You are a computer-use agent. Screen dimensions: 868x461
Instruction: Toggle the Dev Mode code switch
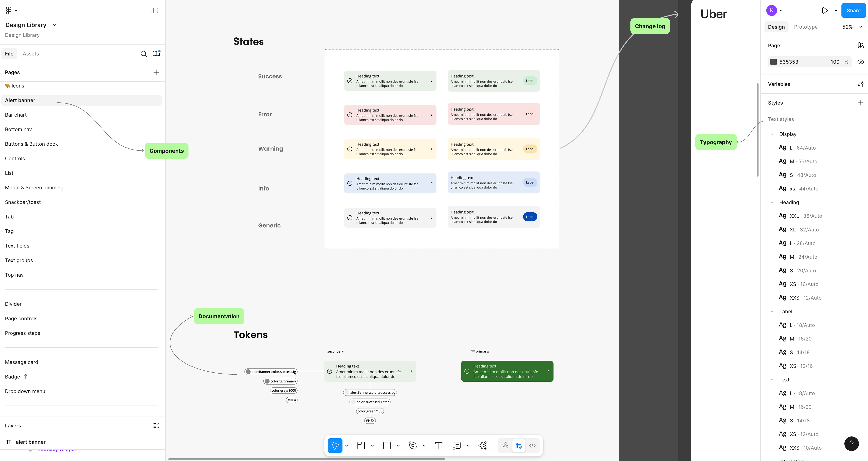pyautogui.click(x=532, y=446)
